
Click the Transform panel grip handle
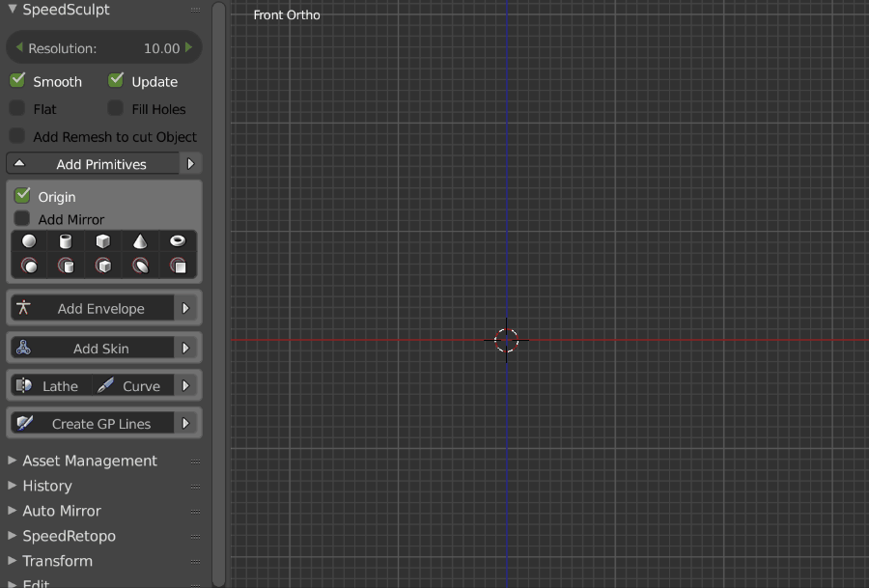tap(195, 561)
